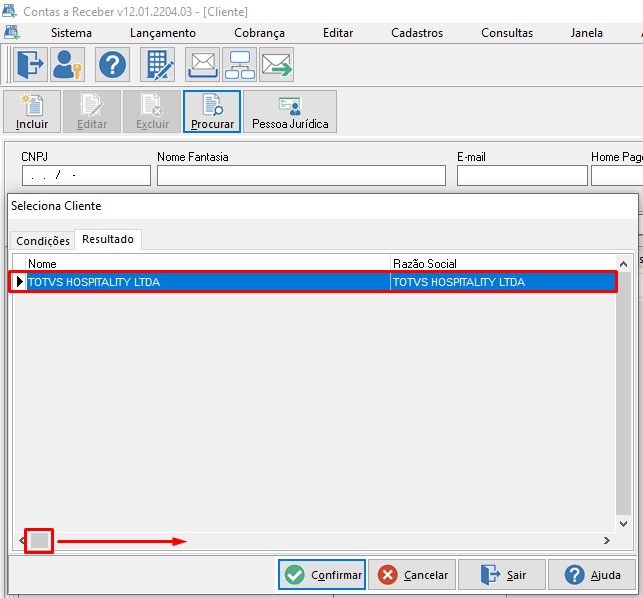The height and width of the screenshot is (598, 643).
Task: Click into the Nome Fantasia field
Action: pyautogui.click(x=301, y=176)
